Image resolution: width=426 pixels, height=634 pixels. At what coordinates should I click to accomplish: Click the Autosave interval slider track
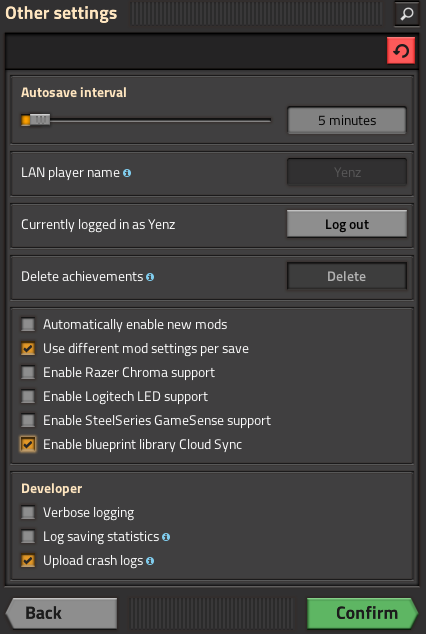[146, 120]
